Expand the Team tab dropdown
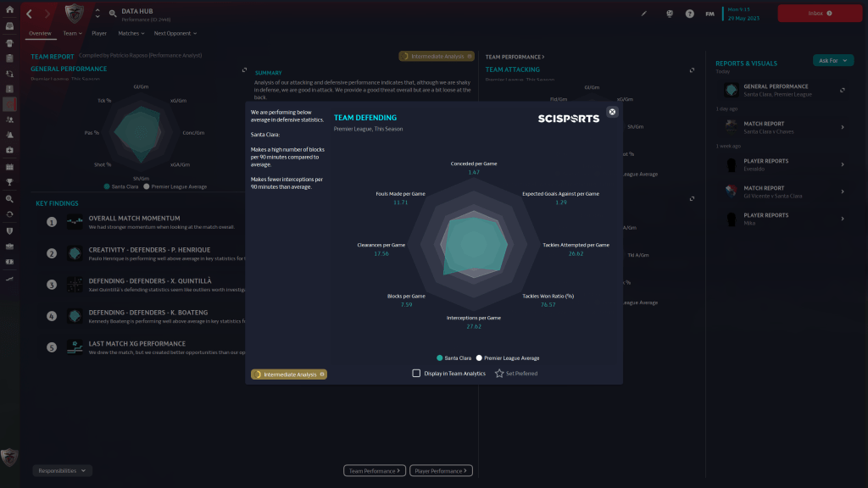This screenshot has height=488, width=868. pos(72,34)
